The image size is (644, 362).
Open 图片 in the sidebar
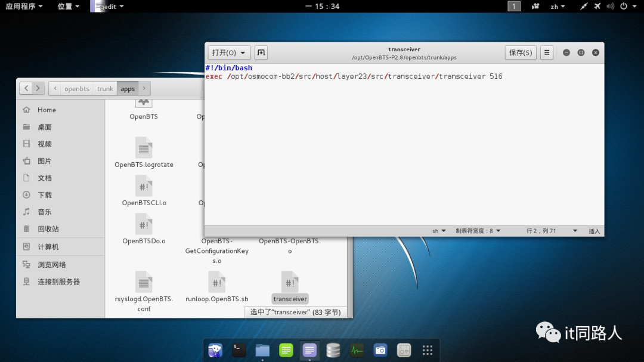[x=60, y=161]
